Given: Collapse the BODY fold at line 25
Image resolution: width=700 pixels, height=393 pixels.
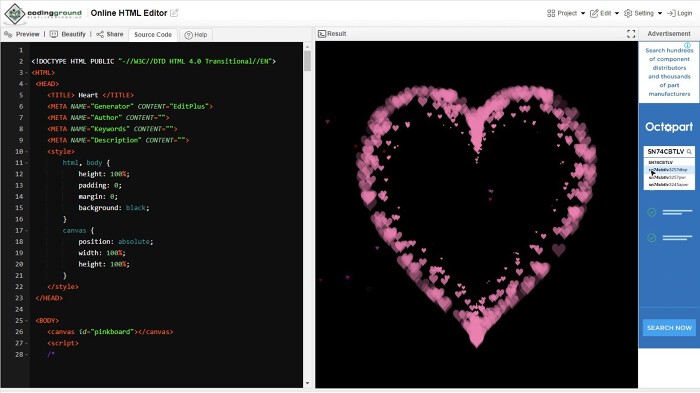Looking at the screenshot, I should pyautogui.click(x=26, y=320).
